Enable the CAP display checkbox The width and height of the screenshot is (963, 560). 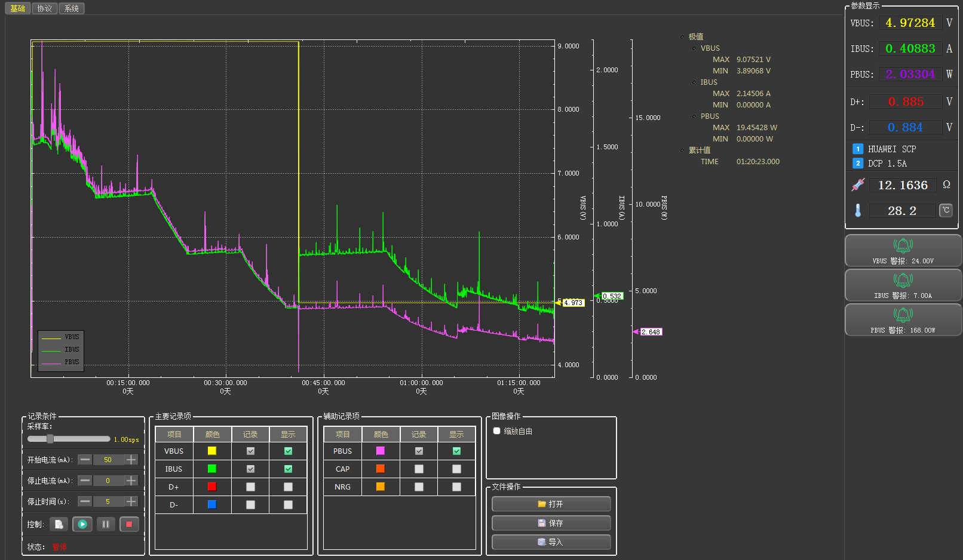(456, 469)
